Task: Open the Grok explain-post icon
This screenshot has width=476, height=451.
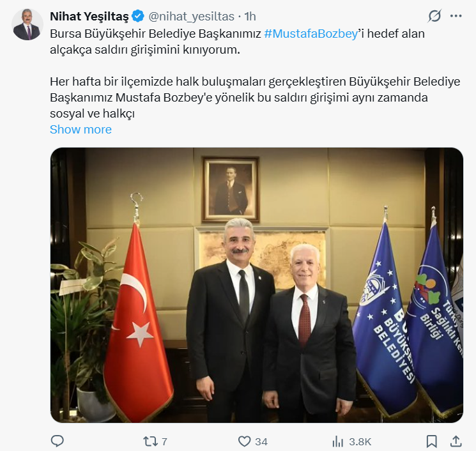Action: tap(434, 16)
